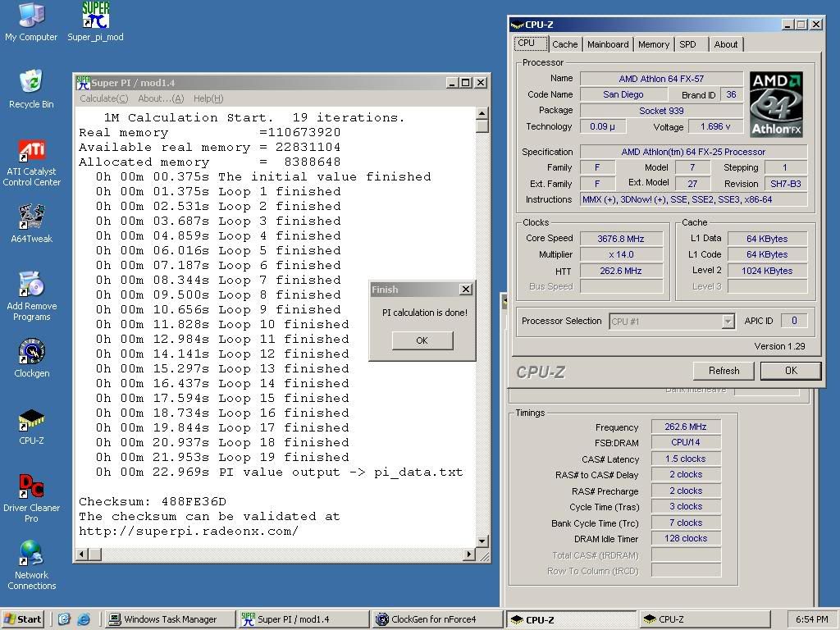This screenshot has width=840, height=630.
Task: Maximize the Super PI window
Action: tap(465, 83)
